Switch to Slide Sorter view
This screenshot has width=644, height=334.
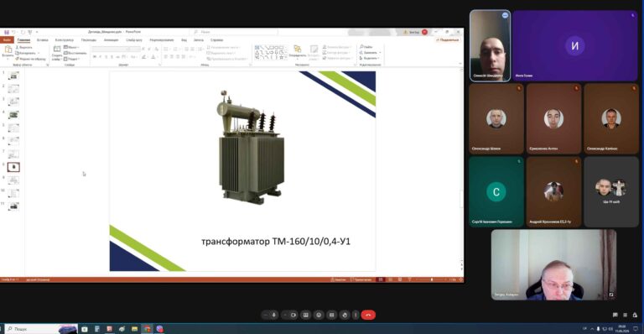[390, 279]
